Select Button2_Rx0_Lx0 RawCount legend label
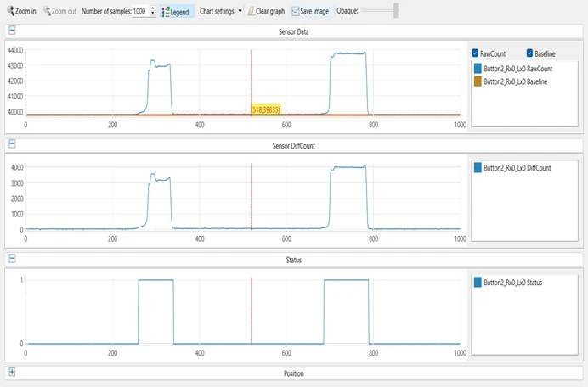This screenshot has height=387, width=588. 517,69
